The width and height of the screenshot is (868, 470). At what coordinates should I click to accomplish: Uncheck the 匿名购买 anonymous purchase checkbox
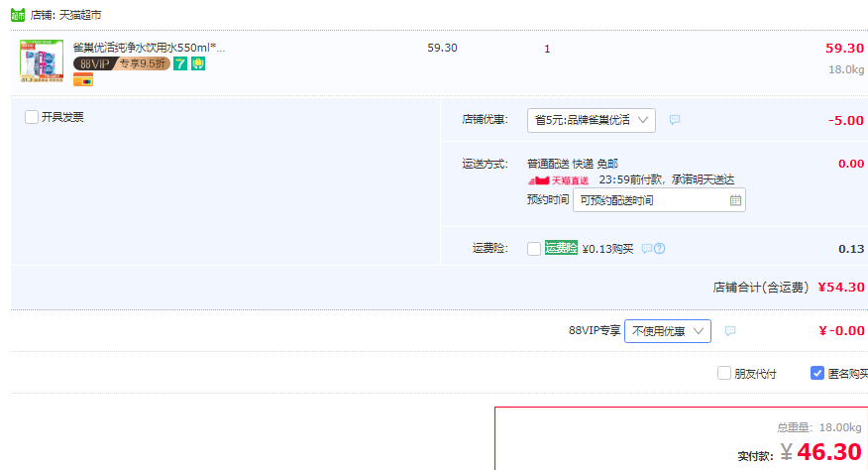(x=817, y=373)
